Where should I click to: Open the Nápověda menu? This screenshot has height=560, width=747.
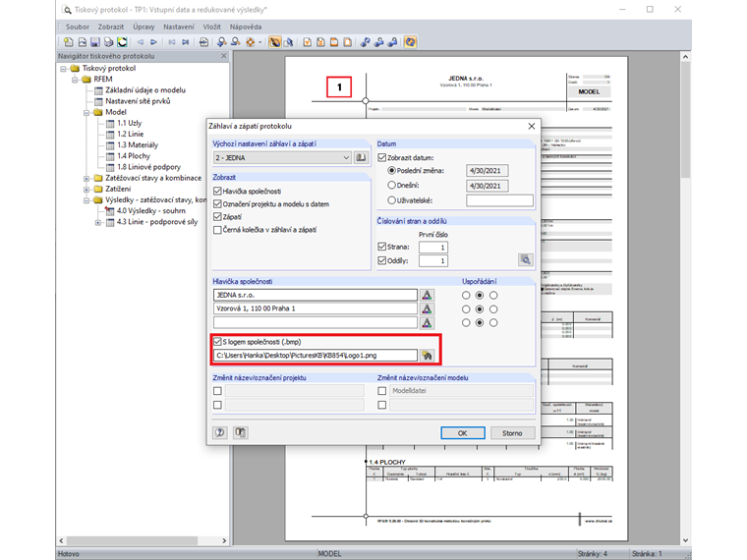tap(246, 27)
